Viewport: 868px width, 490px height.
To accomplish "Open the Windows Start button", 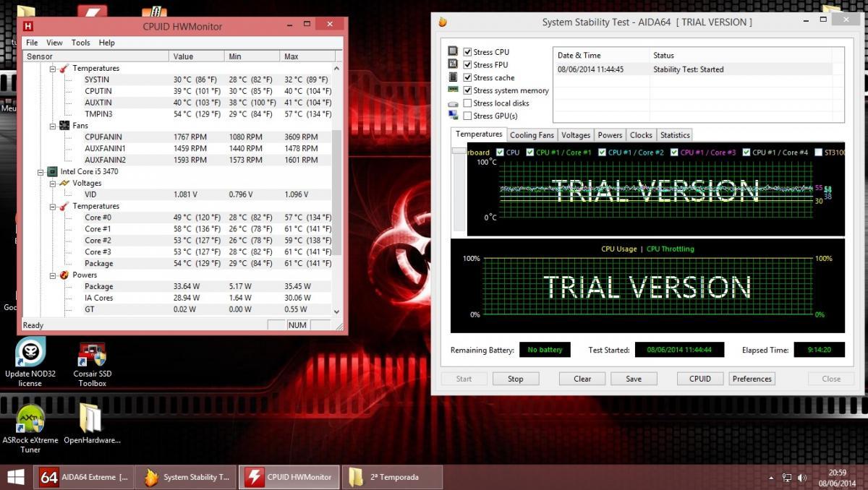I will coord(15,477).
